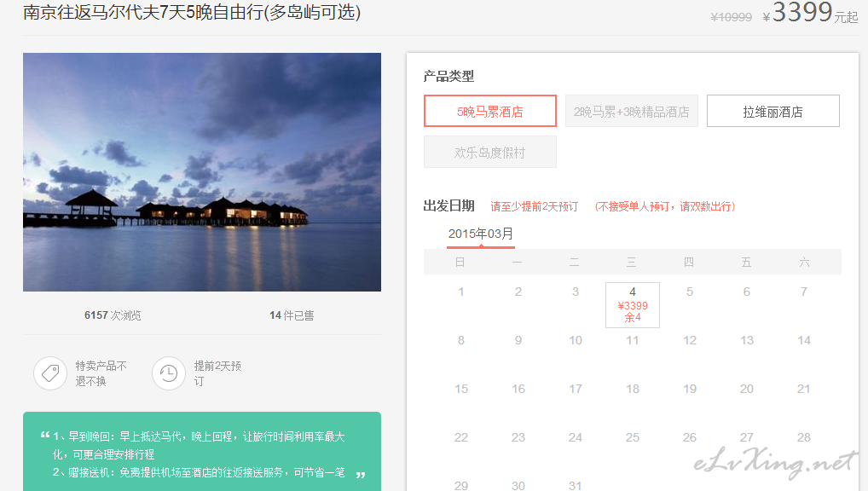Click calendar date 21
The height and width of the screenshot is (491, 868).
coord(804,390)
